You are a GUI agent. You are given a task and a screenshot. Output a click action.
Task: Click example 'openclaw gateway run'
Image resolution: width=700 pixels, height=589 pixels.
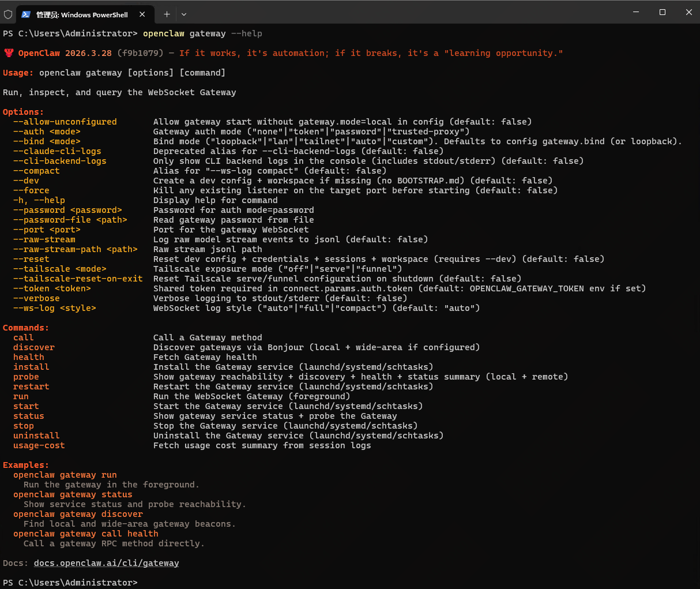(x=65, y=475)
